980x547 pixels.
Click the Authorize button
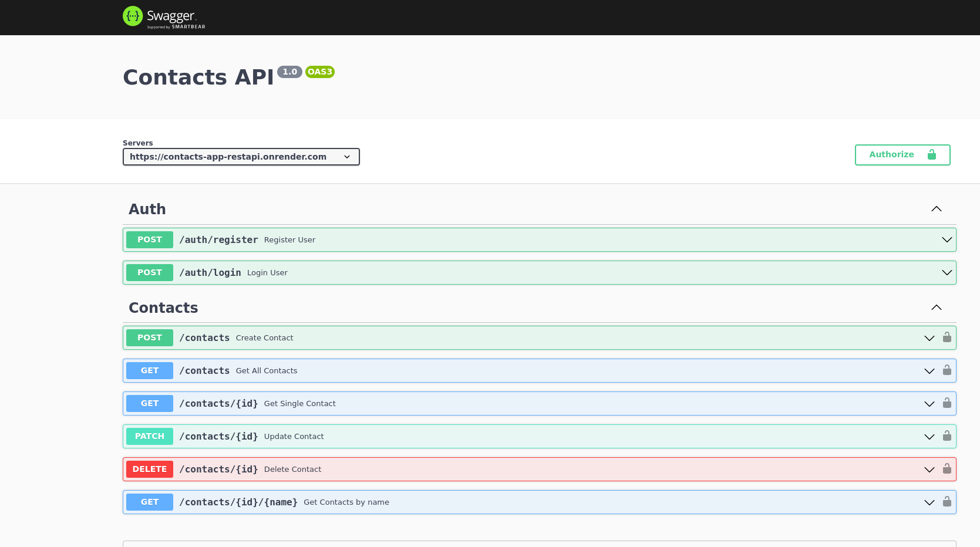coord(902,155)
